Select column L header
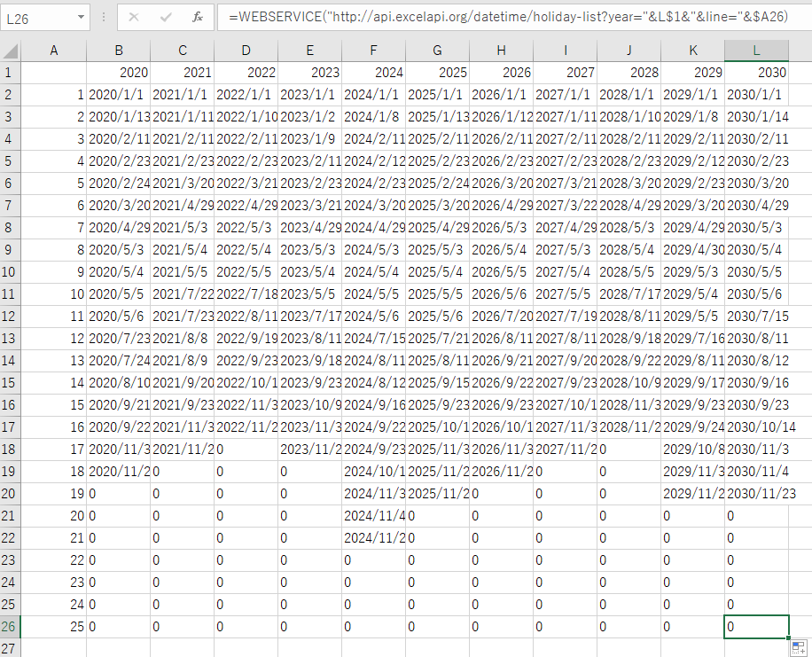 click(x=756, y=51)
